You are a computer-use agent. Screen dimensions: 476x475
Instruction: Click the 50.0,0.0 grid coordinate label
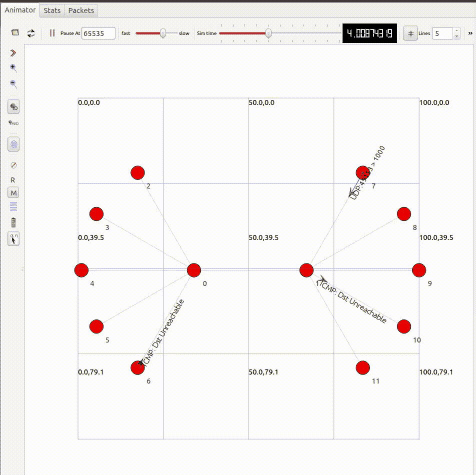[x=261, y=102]
